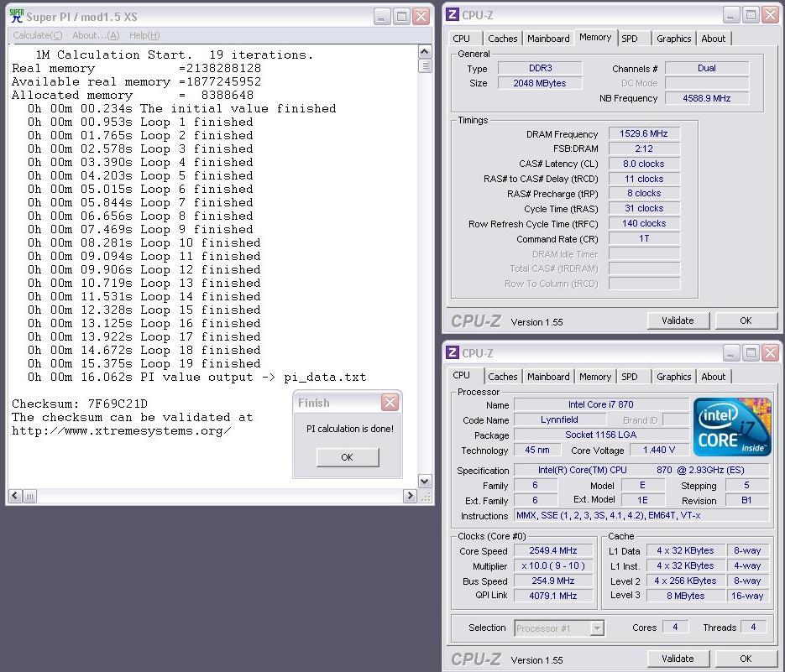The width and height of the screenshot is (785, 672).
Task: Open About tab in upper CPU-Z window
Action: click(x=714, y=39)
